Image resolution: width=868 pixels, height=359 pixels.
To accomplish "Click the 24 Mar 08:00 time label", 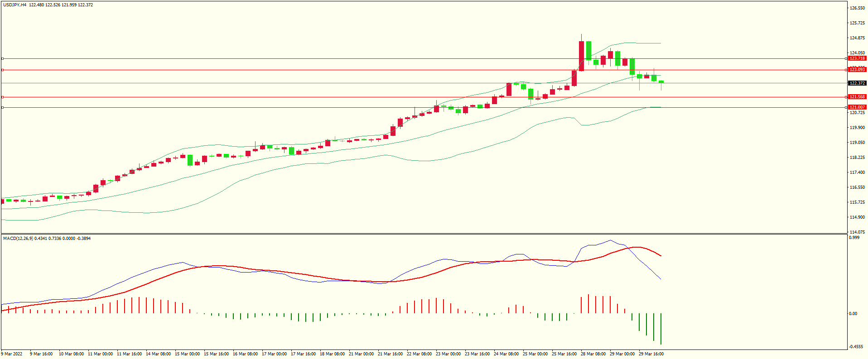I will (506, 354).
